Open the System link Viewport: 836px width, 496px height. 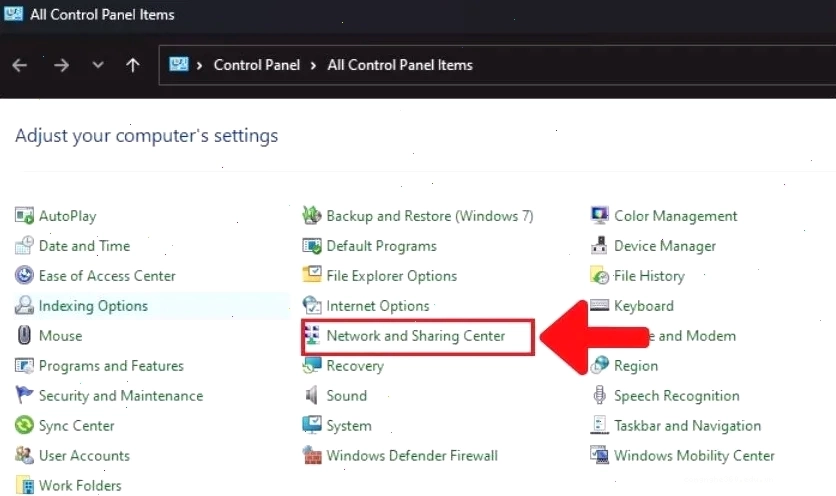click(x=349, y=426)
